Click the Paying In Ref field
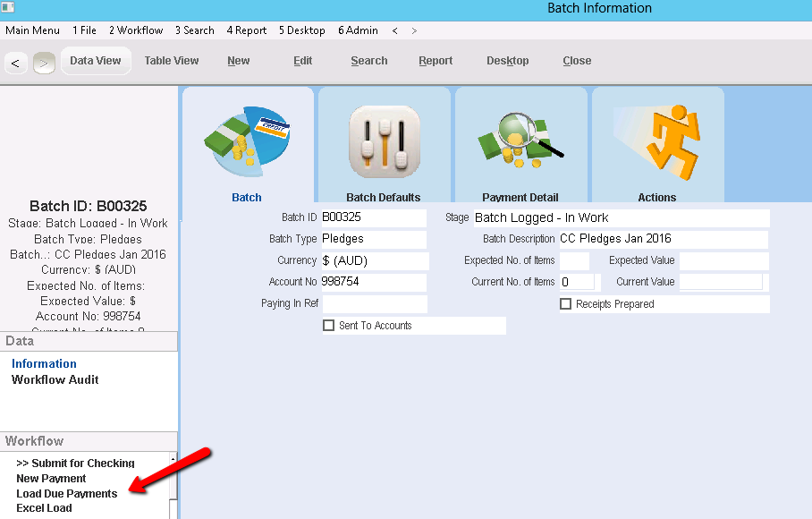The height and width of the screenshot is (519, 812). coord(374,304)
